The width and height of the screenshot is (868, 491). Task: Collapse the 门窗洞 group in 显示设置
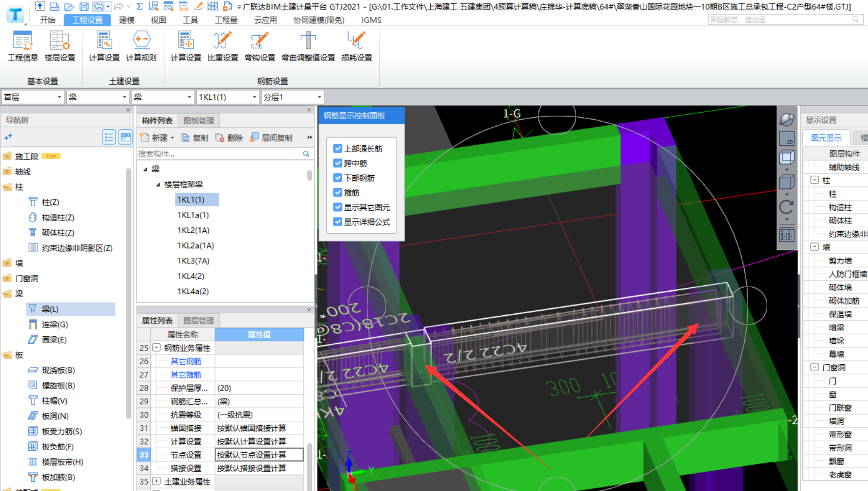point(814,367)
